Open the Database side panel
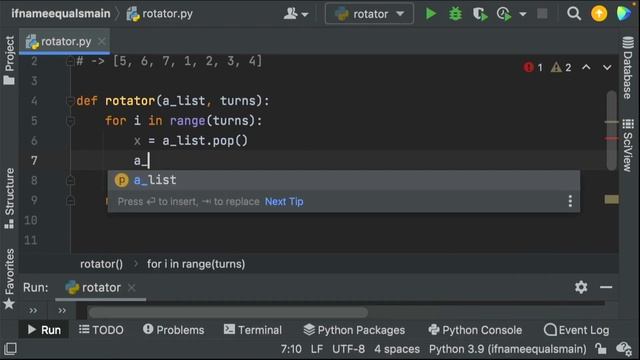Viewport: 640px width, 360px height. click(628, 68)
